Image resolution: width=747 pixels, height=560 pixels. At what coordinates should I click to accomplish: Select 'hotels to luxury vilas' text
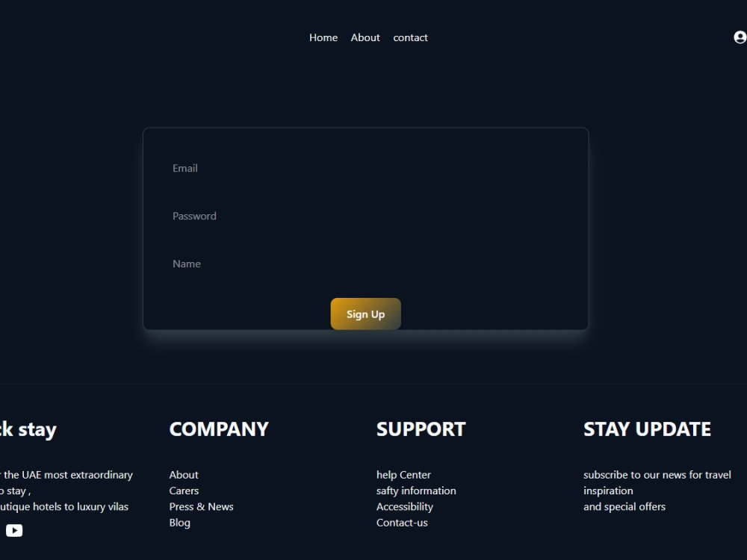coord(81,507)
